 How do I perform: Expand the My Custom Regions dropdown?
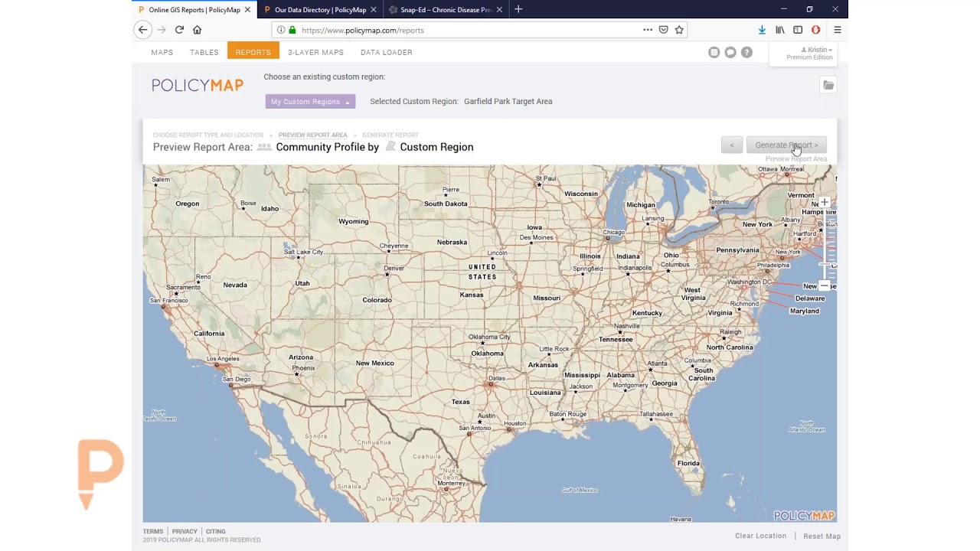tap(310, 101)
